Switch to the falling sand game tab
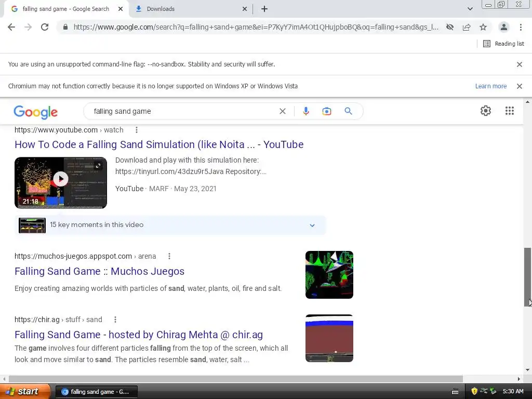 [x=66, y=9]
